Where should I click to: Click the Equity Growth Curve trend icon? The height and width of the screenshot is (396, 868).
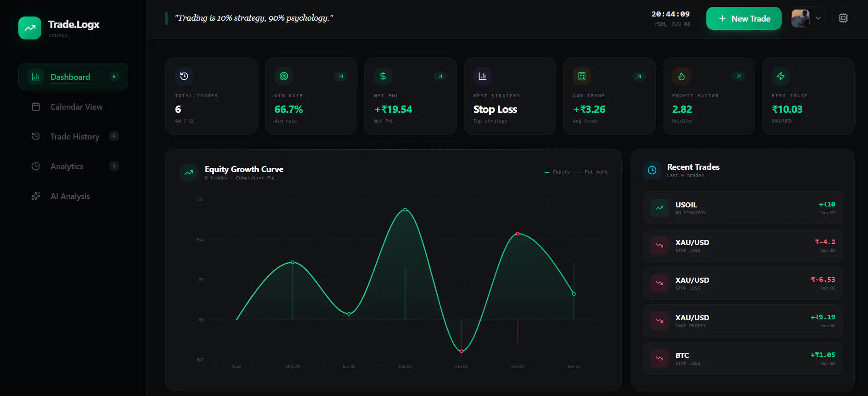pos(189,173)
